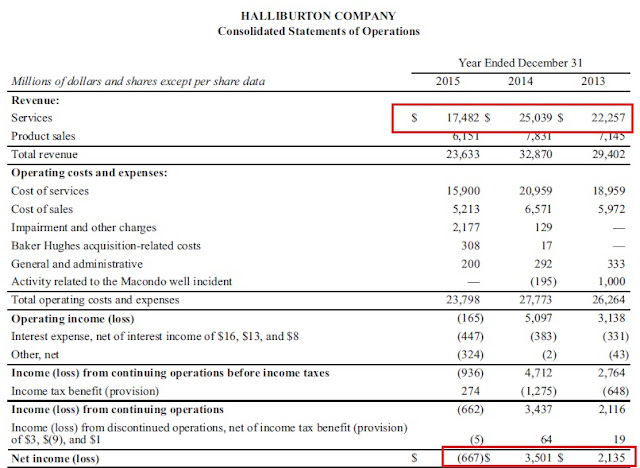Select the Cost of sales label
Viewport: 640px width, 468px height.
coord(42,209)
